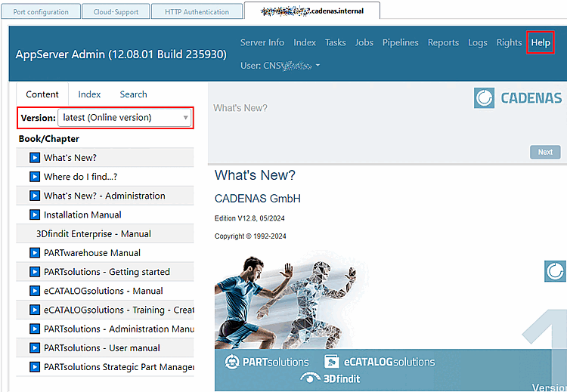Expand the Installation Manual arrow icon
This screenshot has height=392, width=567.
click(x=35, y=215)
